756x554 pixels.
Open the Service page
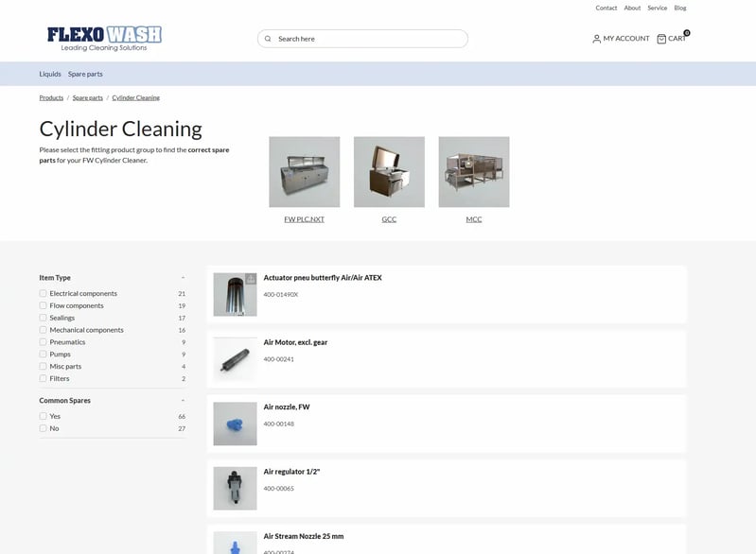click(x=658, y=8)
